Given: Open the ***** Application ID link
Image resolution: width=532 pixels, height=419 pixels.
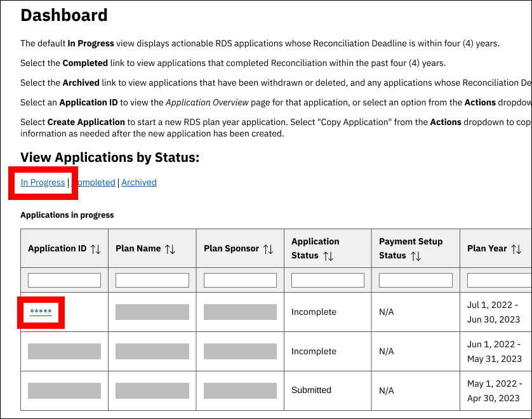Looking at the screenshot, I should click(x=41, y=311).
